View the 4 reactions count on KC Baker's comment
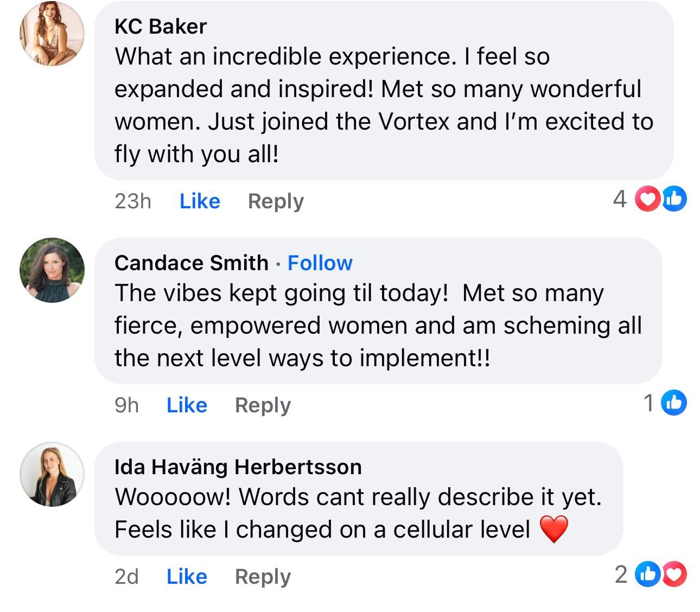700x612 pixels. click(x=620, y=199)
